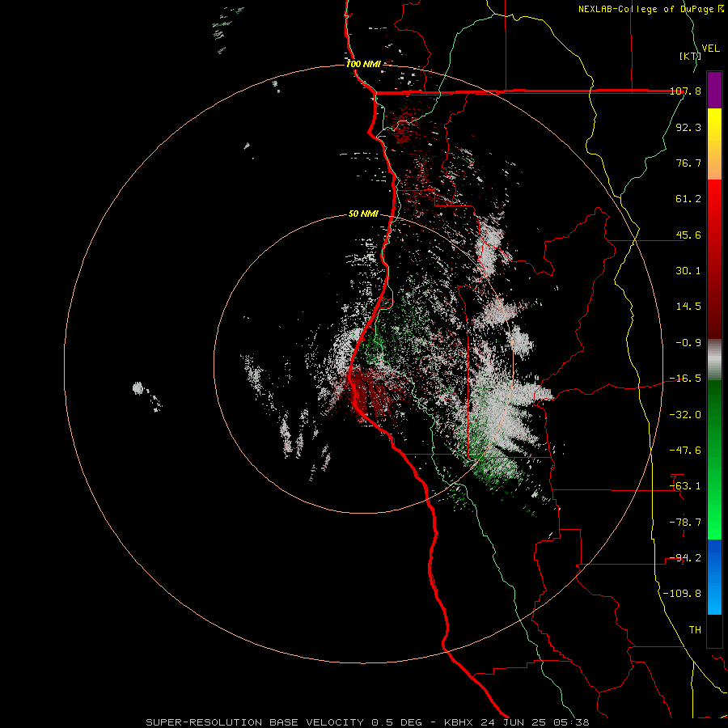
Task: Click the -32.0 scale value
Action: 685,415
